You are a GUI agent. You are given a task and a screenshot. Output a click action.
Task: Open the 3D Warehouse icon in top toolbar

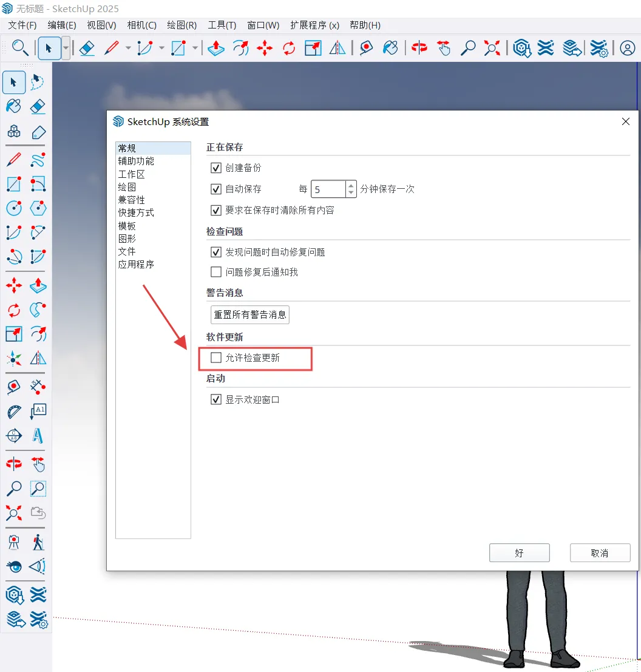(x=521, y=47)
